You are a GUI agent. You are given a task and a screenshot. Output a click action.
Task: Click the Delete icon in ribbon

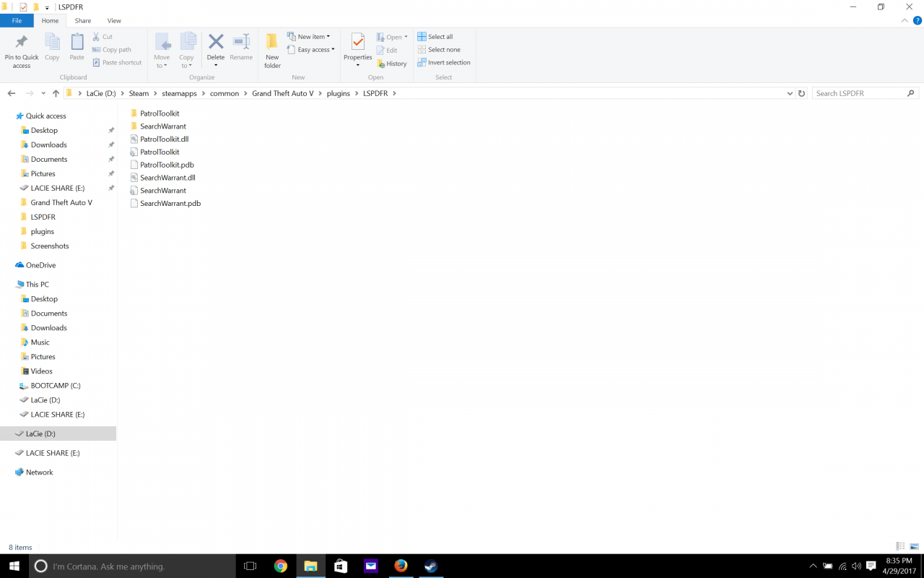click(216, 43)
